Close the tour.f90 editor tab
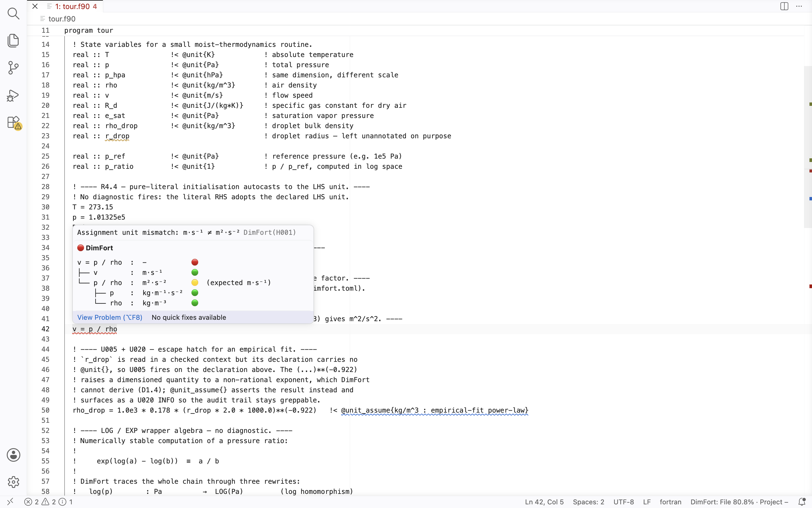Viewport: 812px width, 508px height. coord(35,6)
